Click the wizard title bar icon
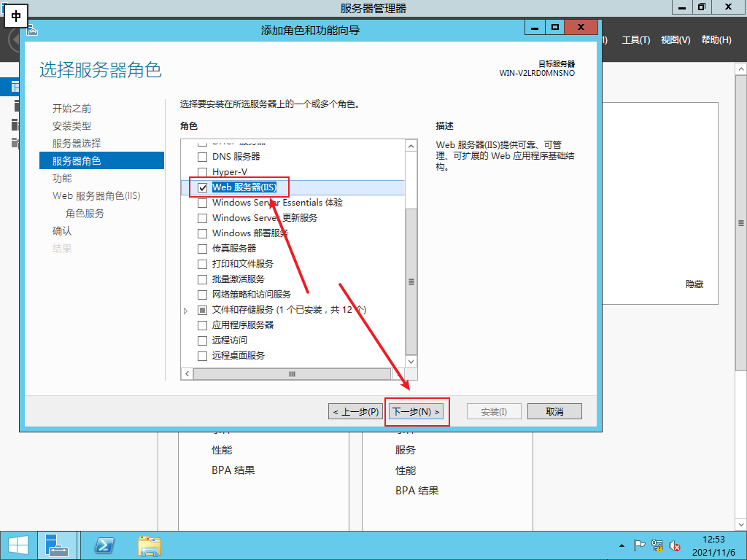Screen dimensions: 747x560 tap(32, 31)
